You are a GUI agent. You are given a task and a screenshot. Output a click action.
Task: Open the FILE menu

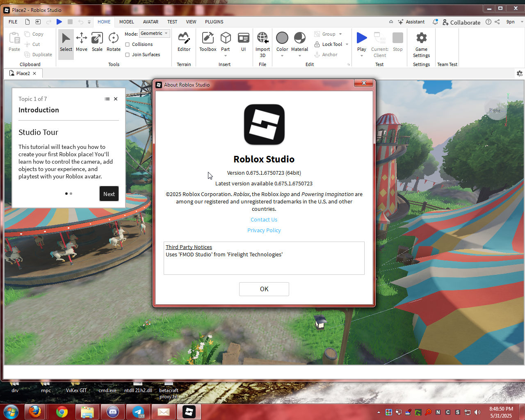pos(13,22)
